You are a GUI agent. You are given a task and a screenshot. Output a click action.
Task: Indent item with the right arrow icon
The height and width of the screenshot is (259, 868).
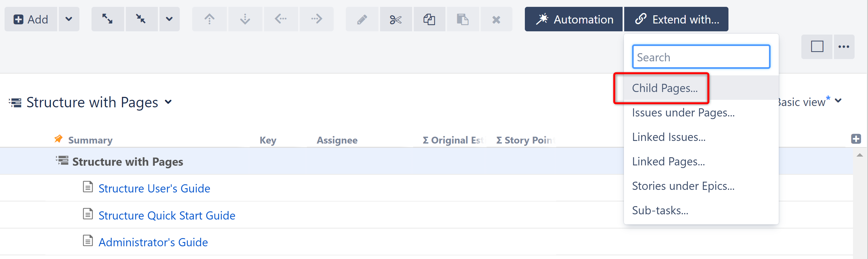coord(316,19)
